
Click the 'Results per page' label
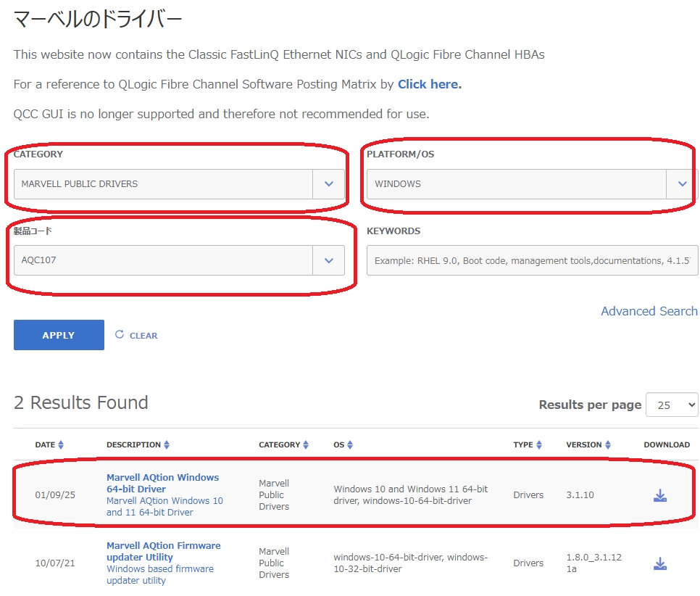(x=590, y=405)
